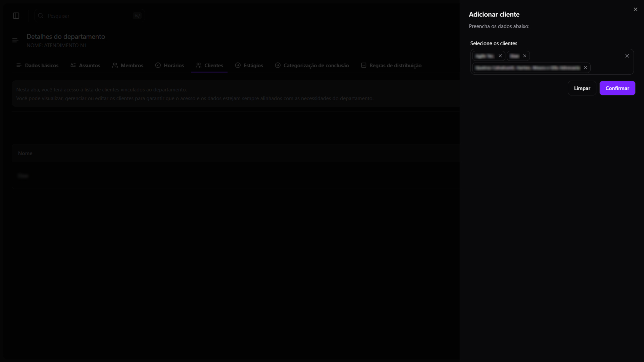Image resolution: width=644 pixels, height=362 pixels.
Task: Click the Confirmar button
Action: 617,88
